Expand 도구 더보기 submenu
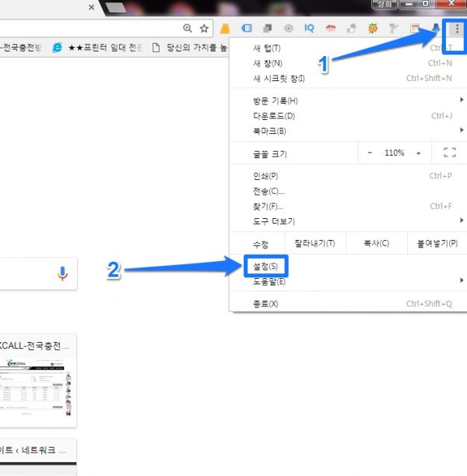This screenshot has width=467, height=476. coord(348,221)
